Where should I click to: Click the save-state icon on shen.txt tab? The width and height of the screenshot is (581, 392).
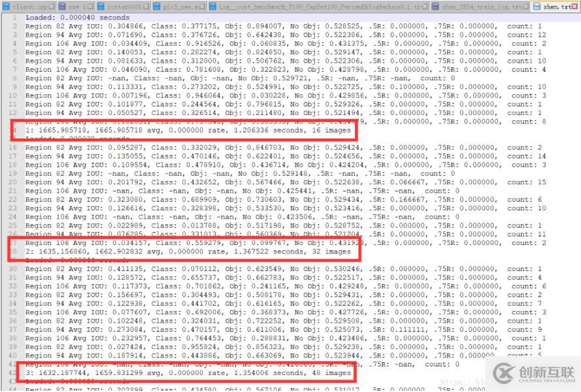(x=537, y=7)
